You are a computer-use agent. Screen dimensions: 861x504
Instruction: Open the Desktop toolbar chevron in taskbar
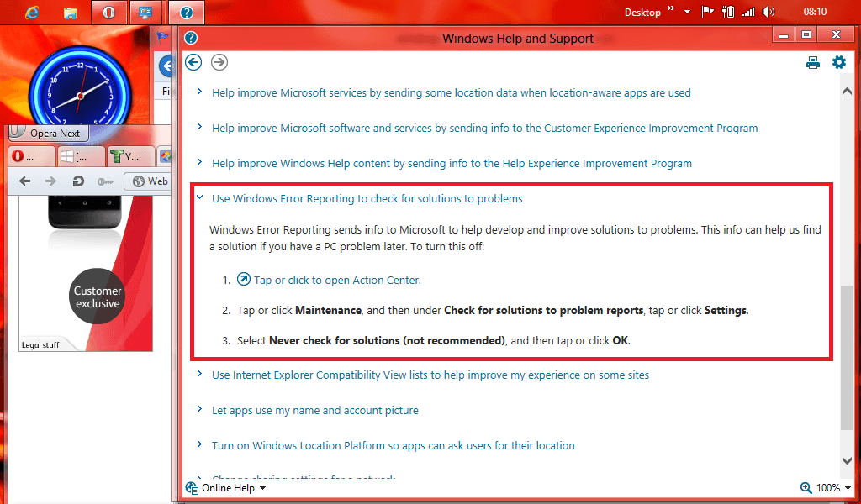tap(671, 8)
